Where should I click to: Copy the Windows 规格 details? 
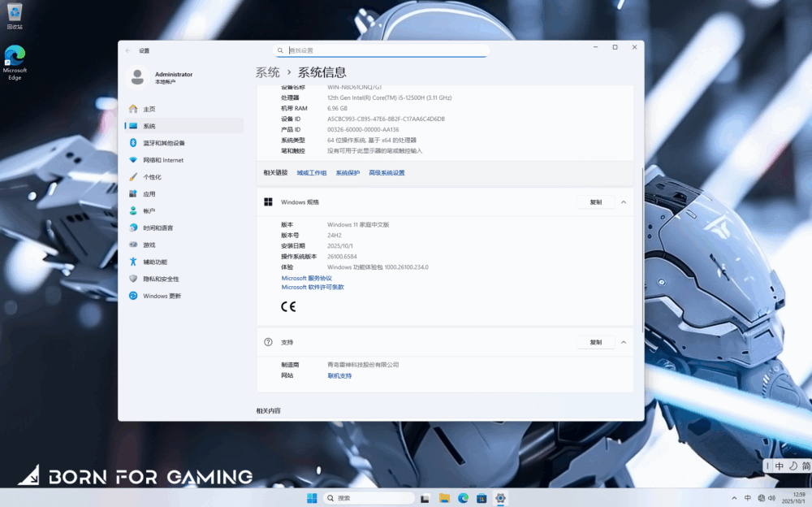(595, 202)
